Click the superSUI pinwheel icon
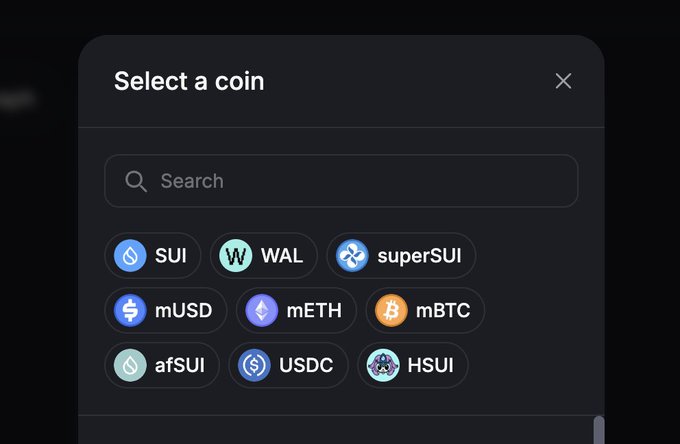The image size is (680, 444). click(353, 255)
